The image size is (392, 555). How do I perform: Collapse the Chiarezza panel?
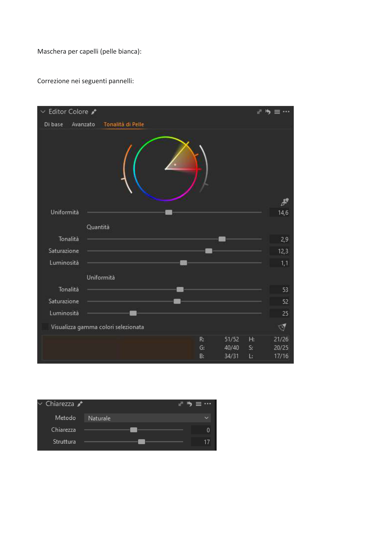pyautogui.click(x=40, y=404)
